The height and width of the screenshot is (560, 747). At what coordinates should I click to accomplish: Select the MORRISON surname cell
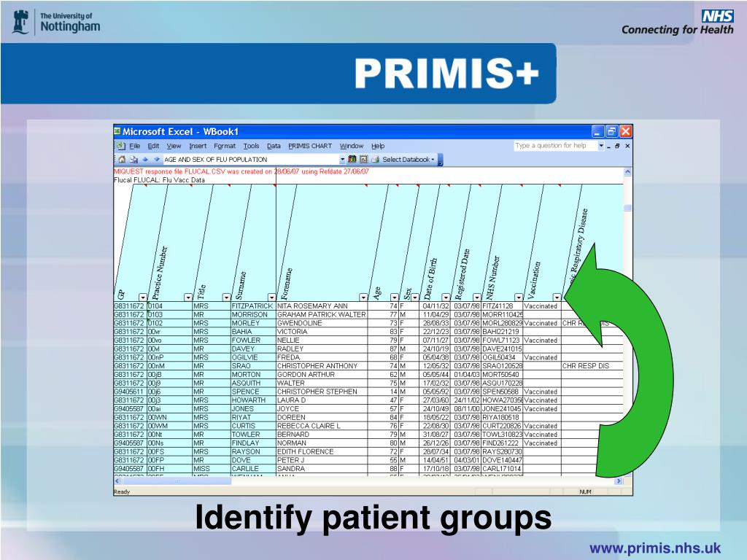253,315
